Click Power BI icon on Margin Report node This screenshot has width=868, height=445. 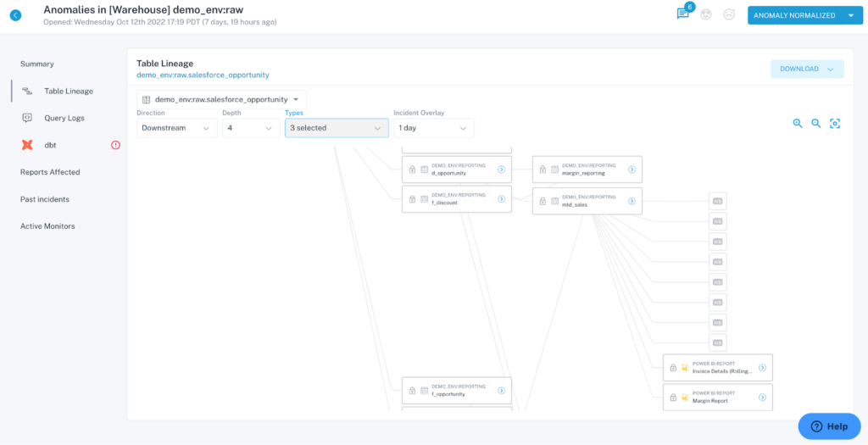pos(685,397)
